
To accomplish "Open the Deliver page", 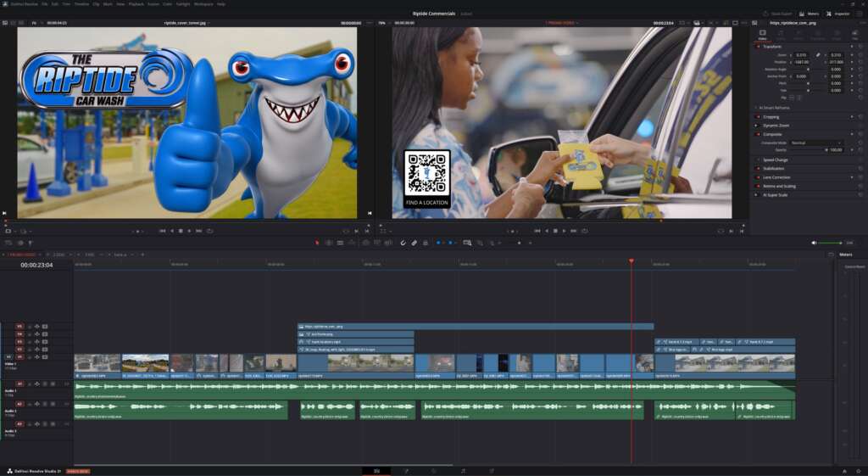I will pos(491,471).
